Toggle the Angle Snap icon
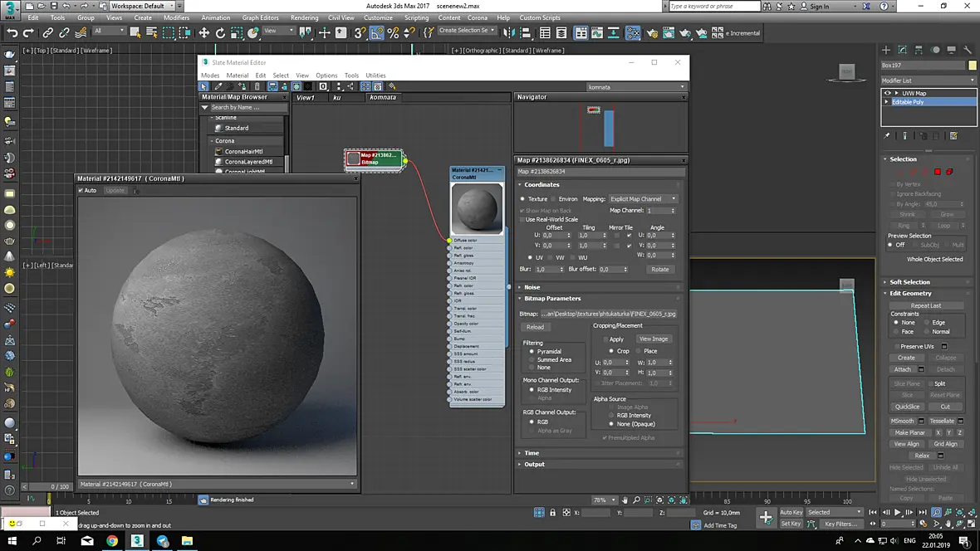This screenshot has height=551, width=980. (x=377, y=32)
